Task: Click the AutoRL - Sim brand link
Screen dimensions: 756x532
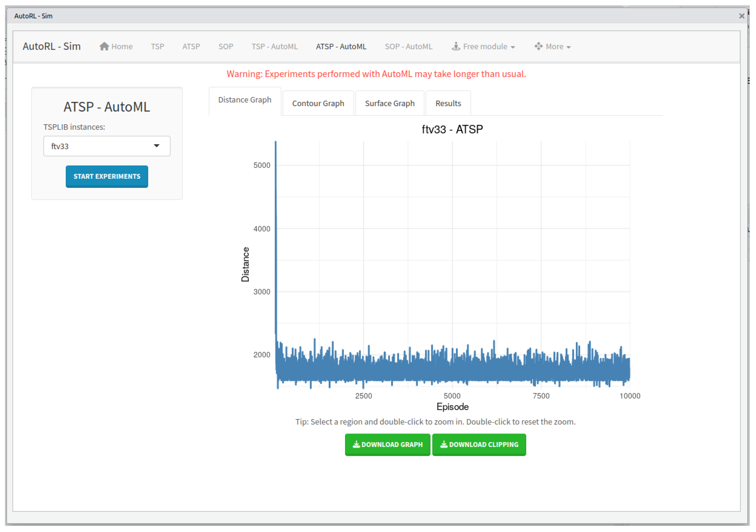Action: (51, 46)
